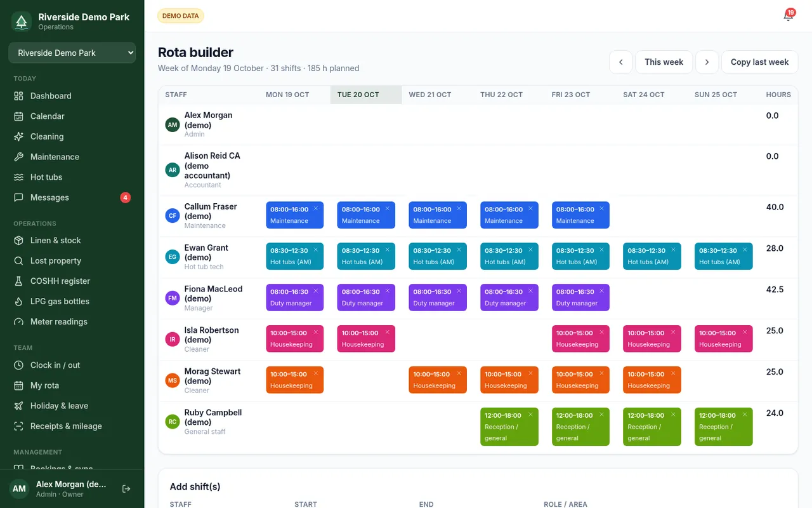Click the AR avatar for Alison Reid
812x508 pixels.
click(x=173, y=170)
